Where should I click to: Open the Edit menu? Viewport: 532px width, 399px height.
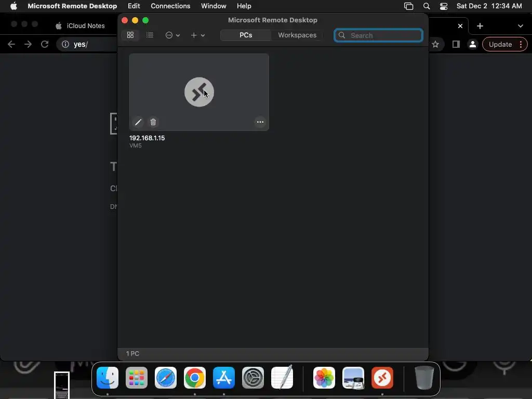(x=134, y=6)
